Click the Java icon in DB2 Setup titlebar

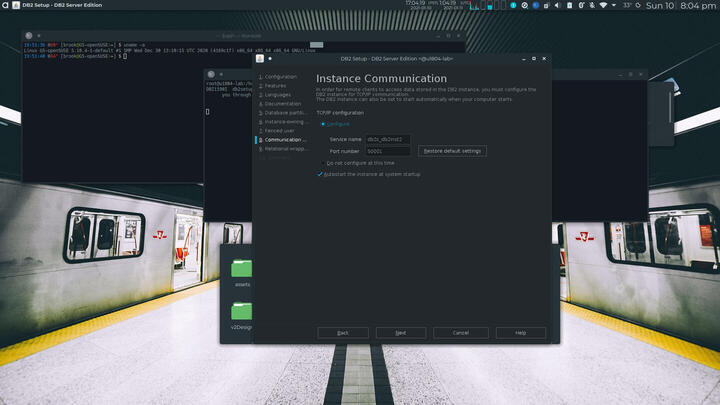pyautogui.click(x=260, y=58)
